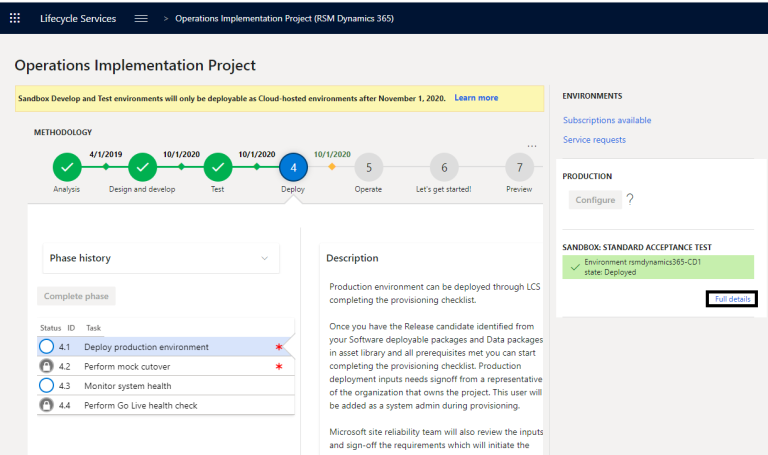Viewport: 768px width, 455px height.
Task: Open the hamburger navigation menu
Action: [x=141, y=18]
